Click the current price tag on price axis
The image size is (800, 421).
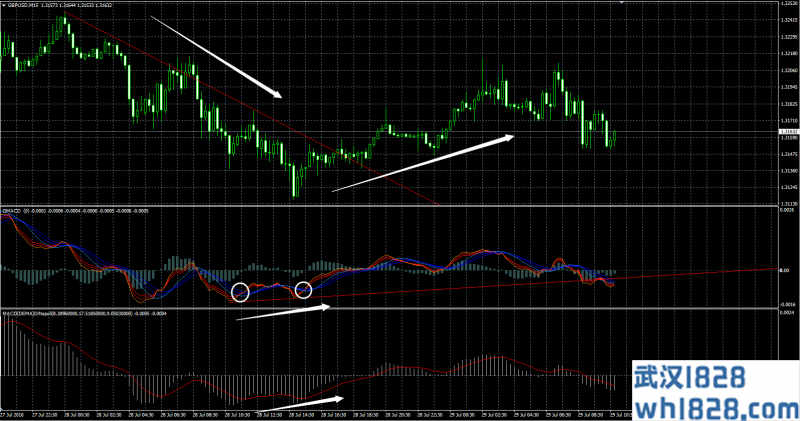[x=789, y=132]
